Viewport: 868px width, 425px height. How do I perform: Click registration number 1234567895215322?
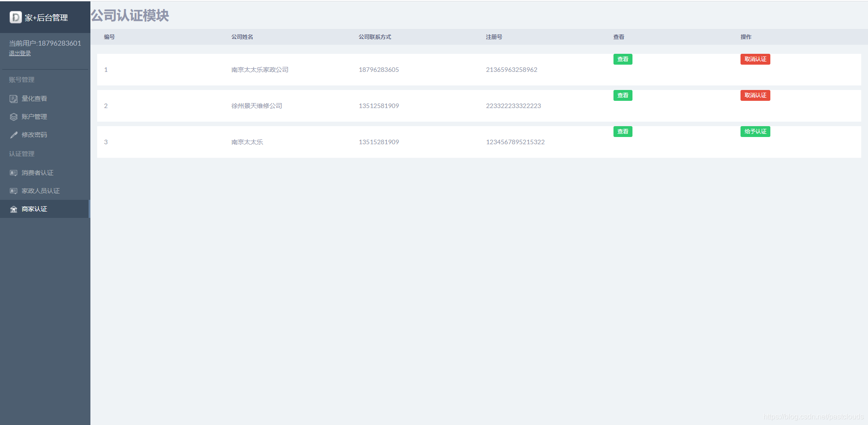[515, 142]
